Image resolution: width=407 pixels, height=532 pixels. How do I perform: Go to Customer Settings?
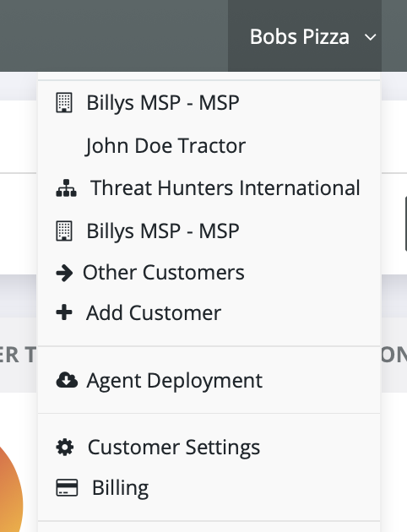(209, 447)
